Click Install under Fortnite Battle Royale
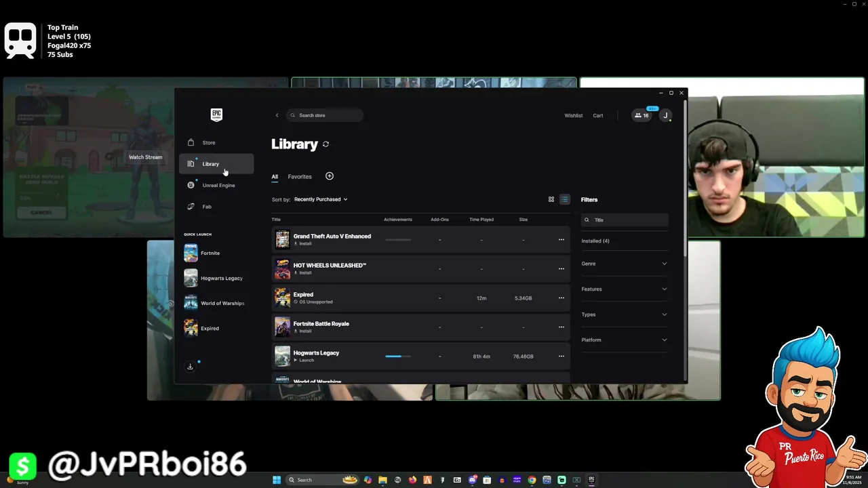The height and width of the screenshot is (488, 868). 303,331
